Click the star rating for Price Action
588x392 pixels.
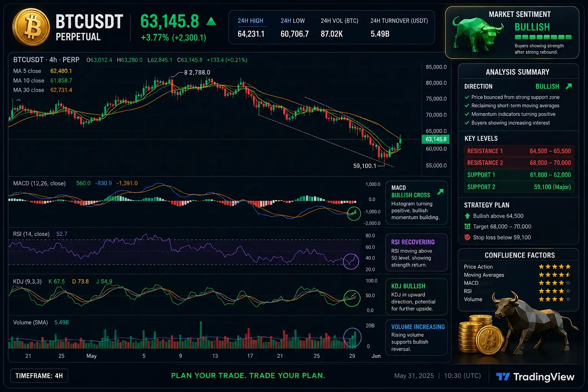click(555, 267)
